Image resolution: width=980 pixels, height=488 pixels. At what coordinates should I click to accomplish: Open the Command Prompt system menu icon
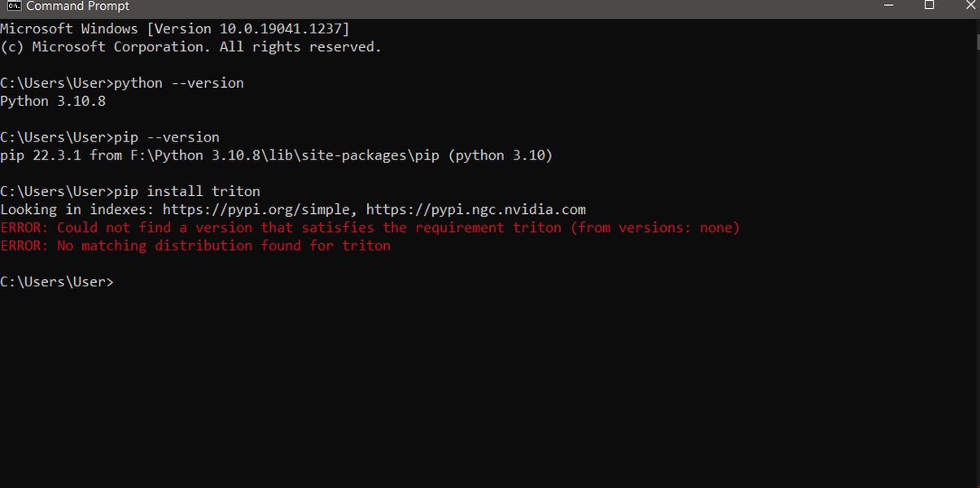(x=13, y=6)
